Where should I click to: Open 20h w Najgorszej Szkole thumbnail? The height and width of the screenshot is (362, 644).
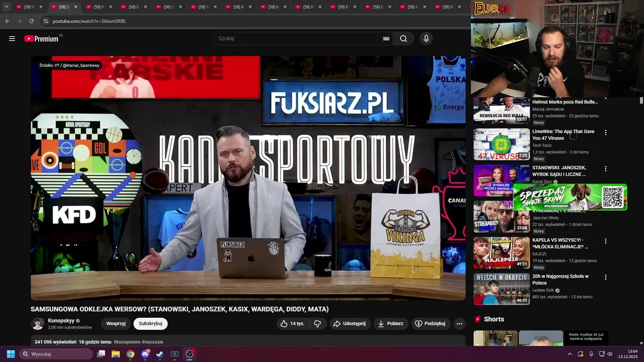pyautogui.click(x=502, y=289)
